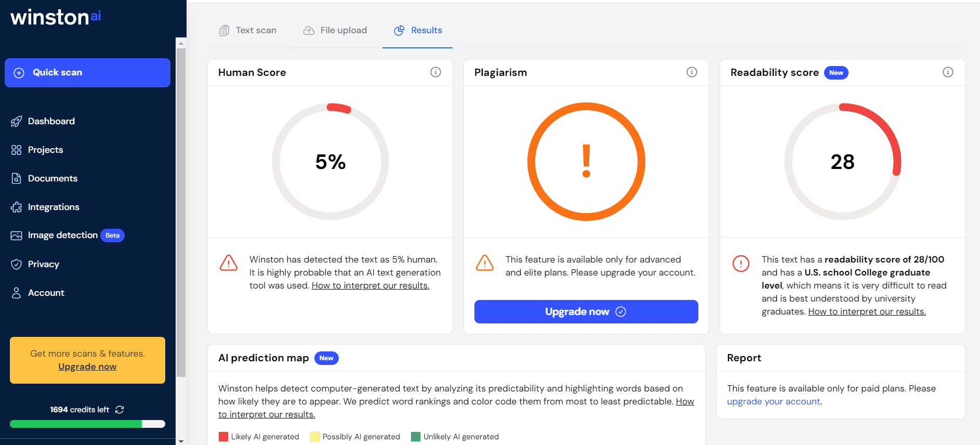Open Upgrade now link in yellow banner
Viewport: 980px width, 445px height.
click(87, 367)
